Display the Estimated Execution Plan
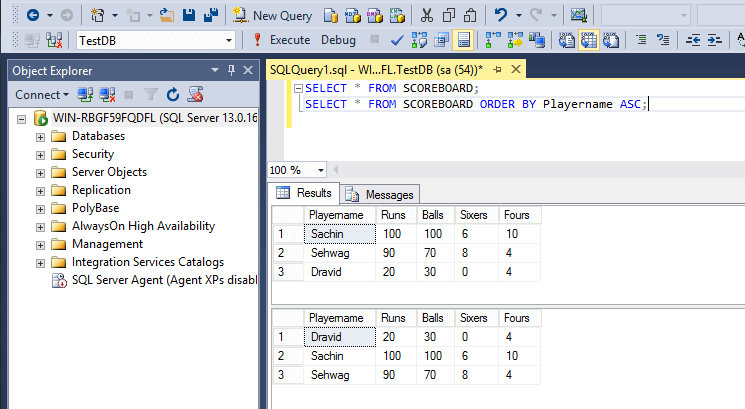Image resolution: width=745 pixels, height=409 pixels. click(419, 40)
